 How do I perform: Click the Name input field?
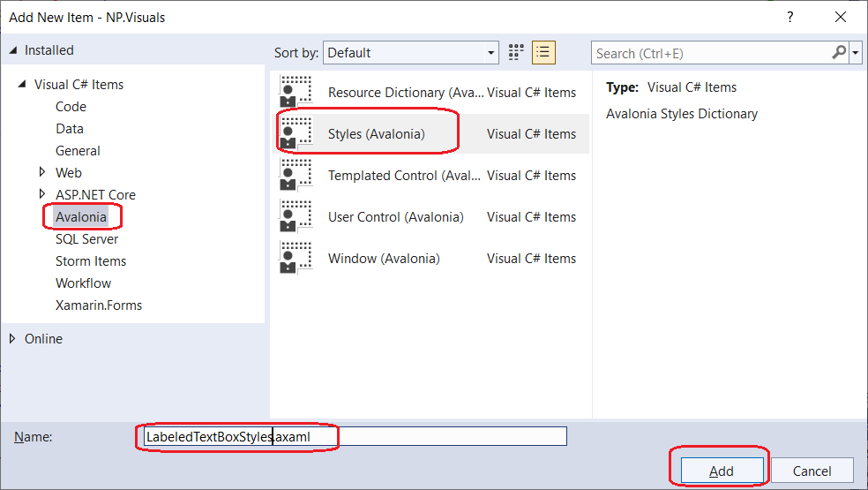355,436
